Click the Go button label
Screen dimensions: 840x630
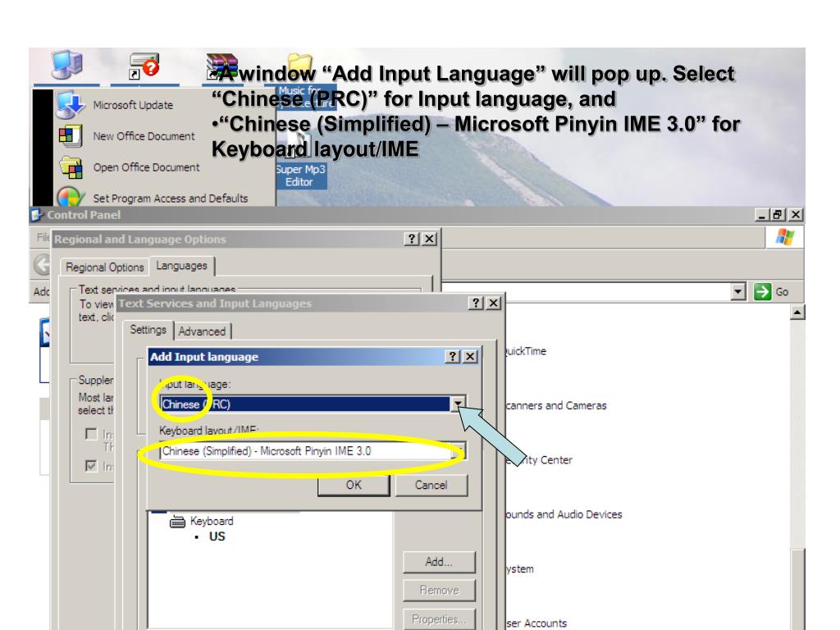pyautogui.click(x=782, y=292)
